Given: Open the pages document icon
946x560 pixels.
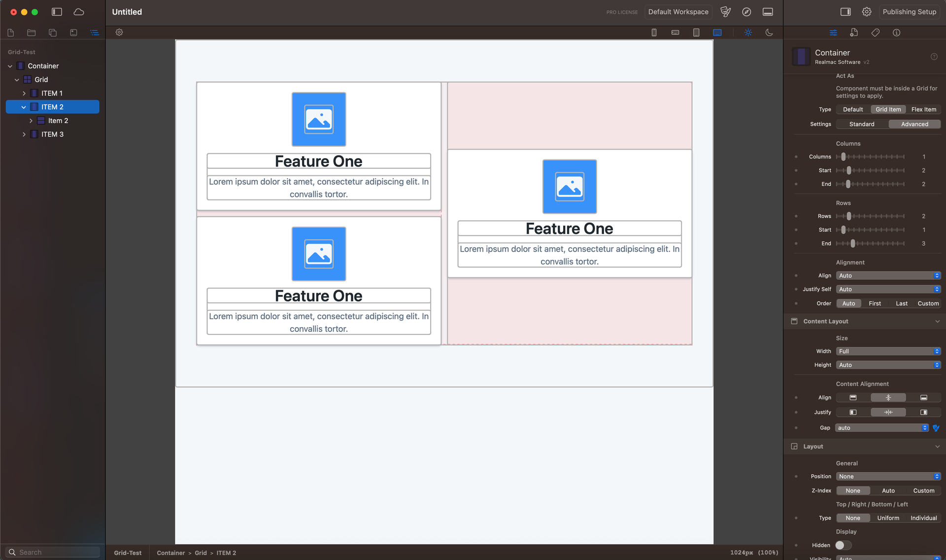Looking at the screenshot, I should click(11, 33).
